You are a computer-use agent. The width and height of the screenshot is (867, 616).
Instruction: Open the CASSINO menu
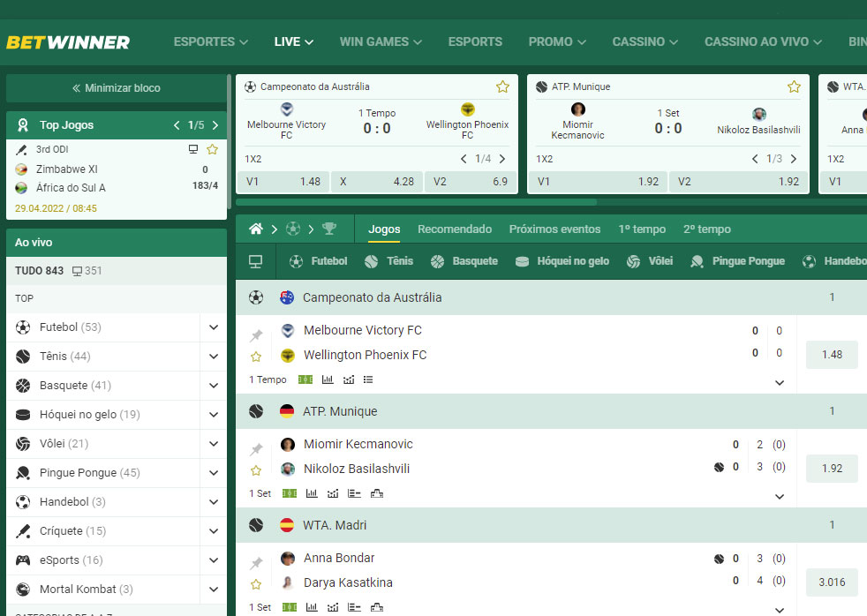pos(645,42)
